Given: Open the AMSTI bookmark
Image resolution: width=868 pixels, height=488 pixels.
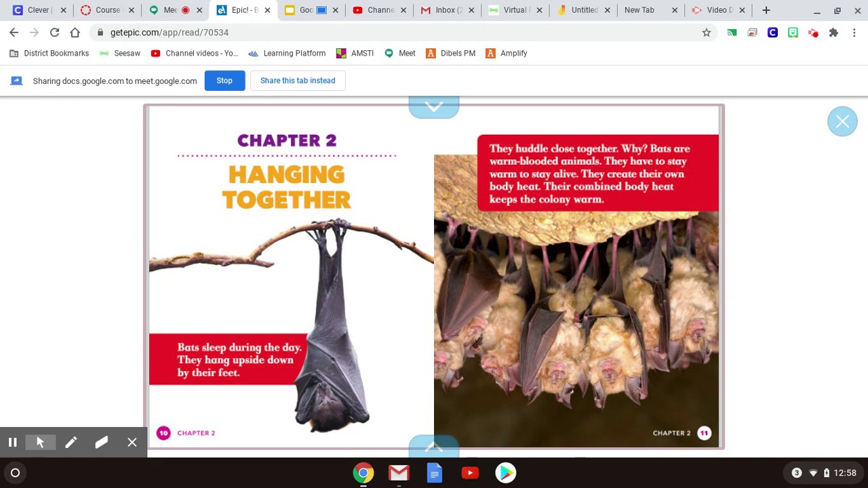Looking at the screenshot, I should coord(355,54).
